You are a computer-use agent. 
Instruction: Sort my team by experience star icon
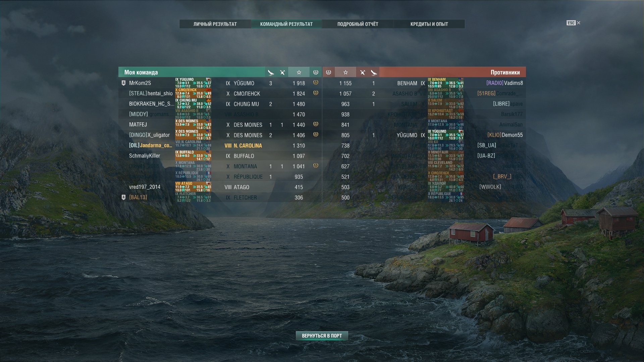(299, 72)
